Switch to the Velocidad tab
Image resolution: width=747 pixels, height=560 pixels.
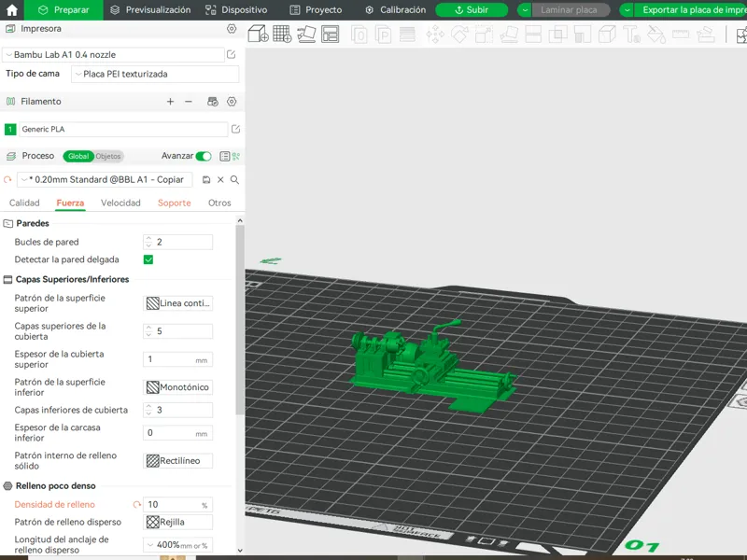[120, 203]
